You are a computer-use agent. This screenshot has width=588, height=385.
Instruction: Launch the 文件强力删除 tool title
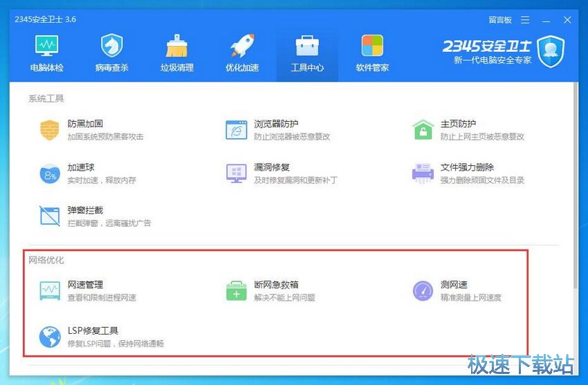pos(467,167)
